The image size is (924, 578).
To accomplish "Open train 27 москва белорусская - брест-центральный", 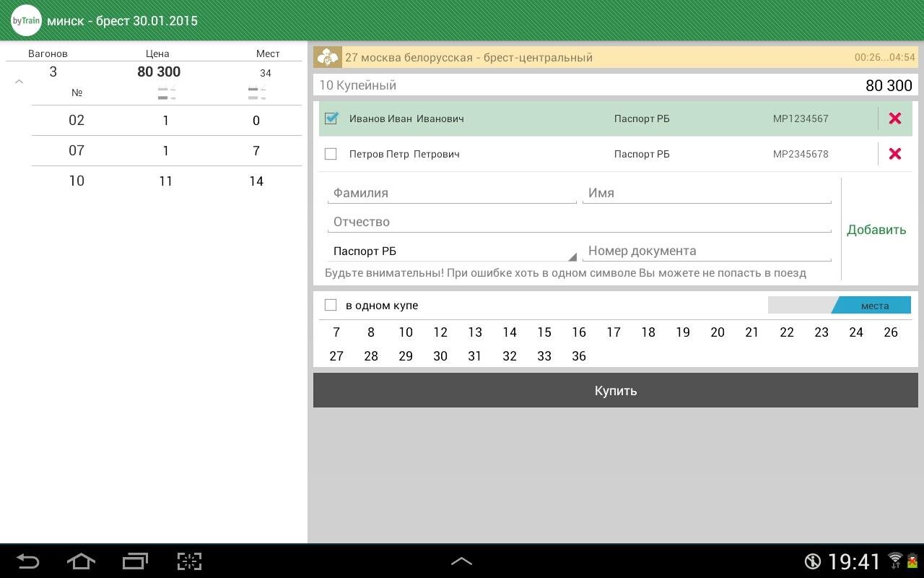I will [x=616, y=57].
